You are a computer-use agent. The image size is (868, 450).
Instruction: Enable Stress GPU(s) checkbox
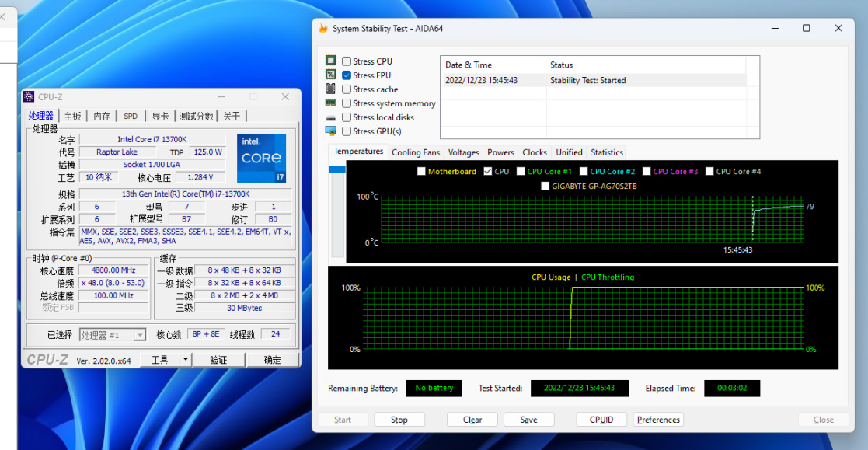click(347, 131)
